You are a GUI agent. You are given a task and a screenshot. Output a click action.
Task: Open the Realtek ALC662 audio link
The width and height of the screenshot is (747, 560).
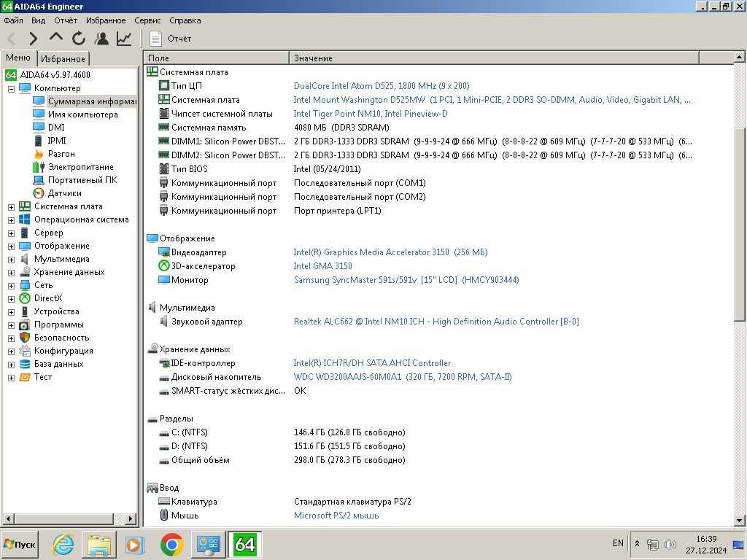pyautogui.click(x=436, y=322)
